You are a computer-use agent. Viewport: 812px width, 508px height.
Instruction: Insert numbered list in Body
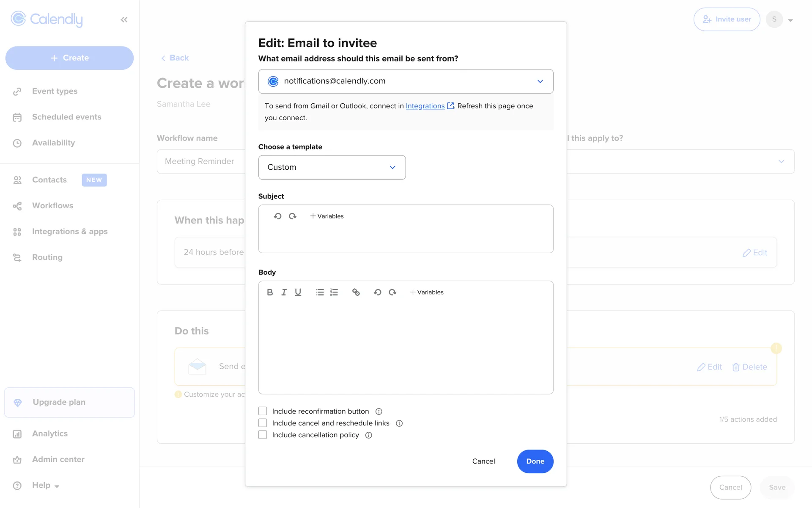point(334,292)
